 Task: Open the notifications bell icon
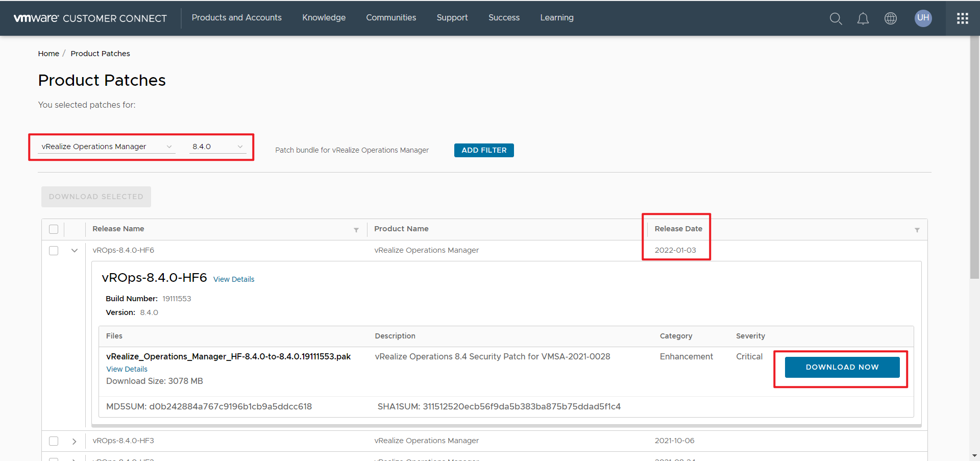(x=863, y=18)
